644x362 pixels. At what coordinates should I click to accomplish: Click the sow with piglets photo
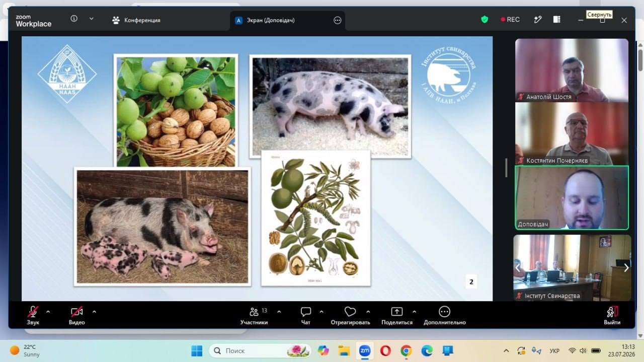[163, 227]
